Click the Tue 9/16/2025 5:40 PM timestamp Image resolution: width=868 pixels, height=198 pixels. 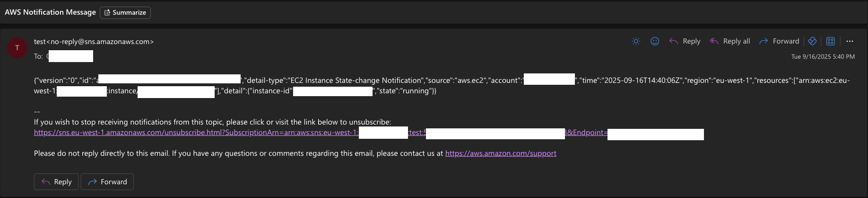pos(823,57)
